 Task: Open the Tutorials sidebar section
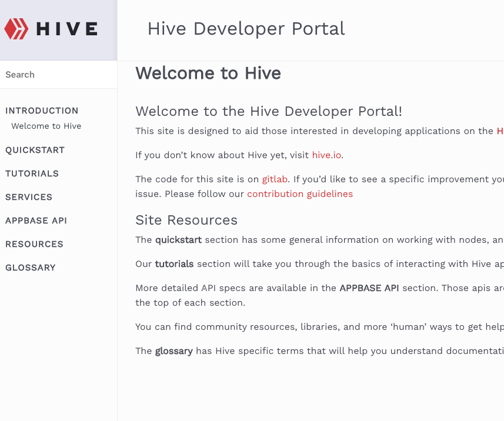point(32,173)
